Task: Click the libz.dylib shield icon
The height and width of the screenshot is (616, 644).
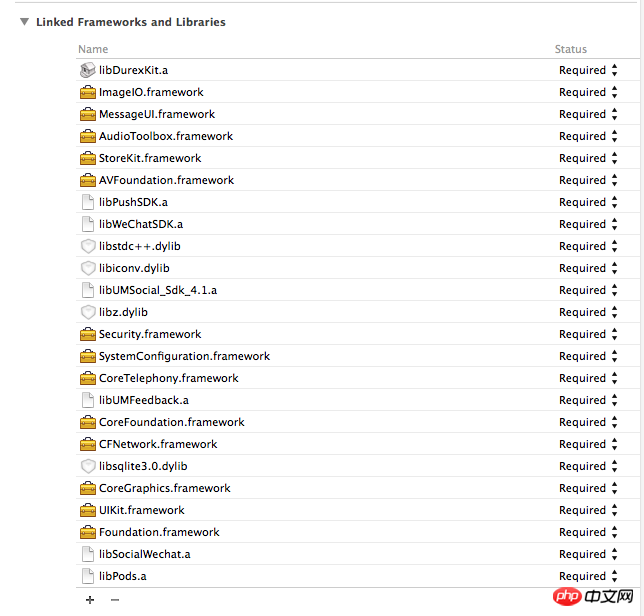Action: click(87, 312)
